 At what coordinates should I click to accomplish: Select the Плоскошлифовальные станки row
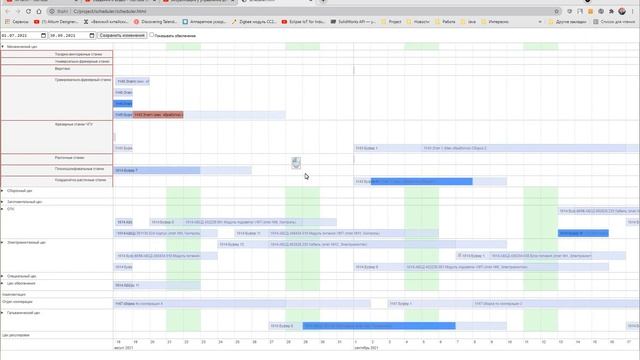57,170
